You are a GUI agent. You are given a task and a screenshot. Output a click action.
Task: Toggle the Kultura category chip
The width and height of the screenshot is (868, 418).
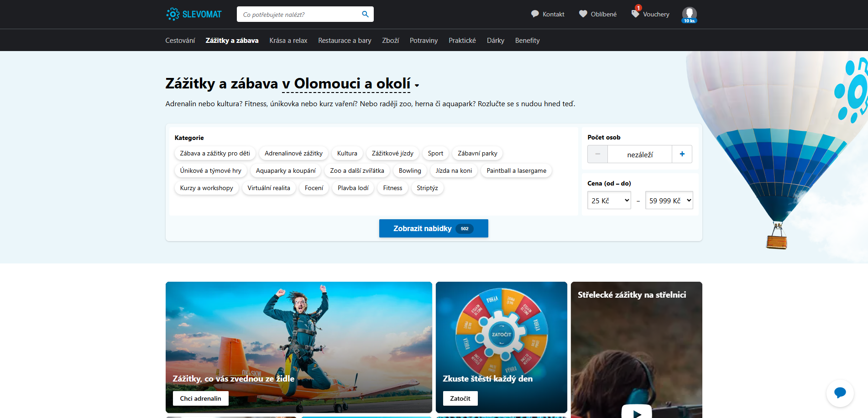click(347, 153)
